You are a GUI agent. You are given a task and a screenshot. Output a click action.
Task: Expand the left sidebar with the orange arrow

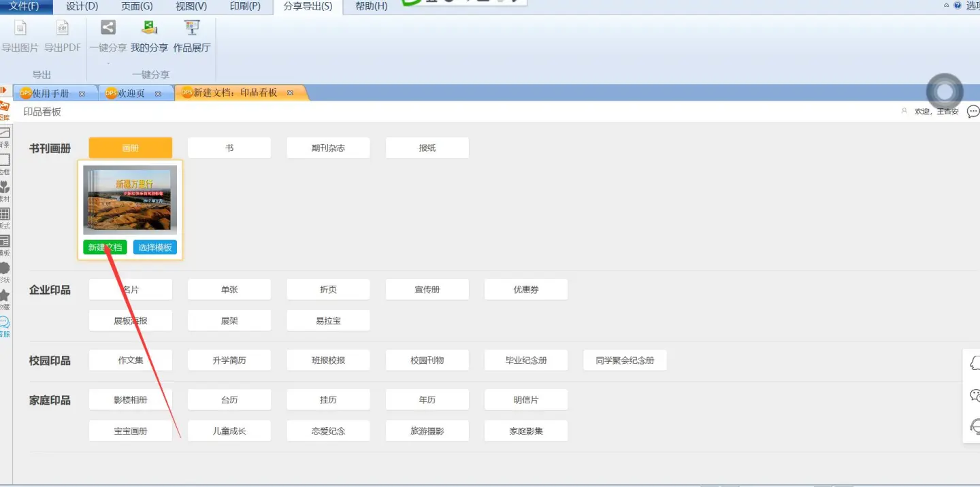(3, 90)
